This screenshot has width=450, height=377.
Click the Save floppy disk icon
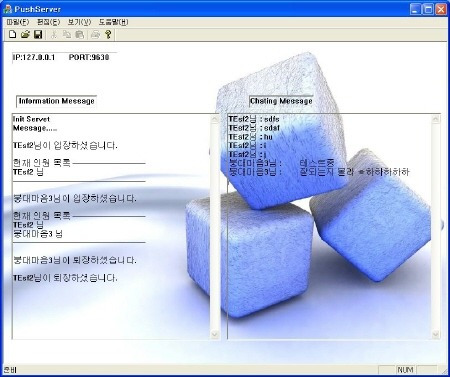38,34
